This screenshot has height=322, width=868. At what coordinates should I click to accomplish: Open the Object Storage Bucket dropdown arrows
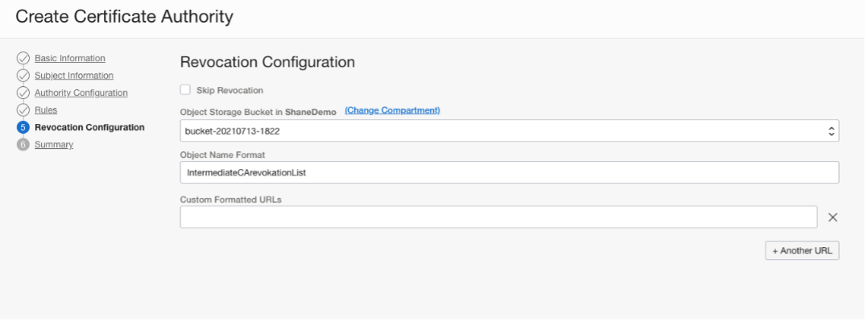(x=832, y=130)
